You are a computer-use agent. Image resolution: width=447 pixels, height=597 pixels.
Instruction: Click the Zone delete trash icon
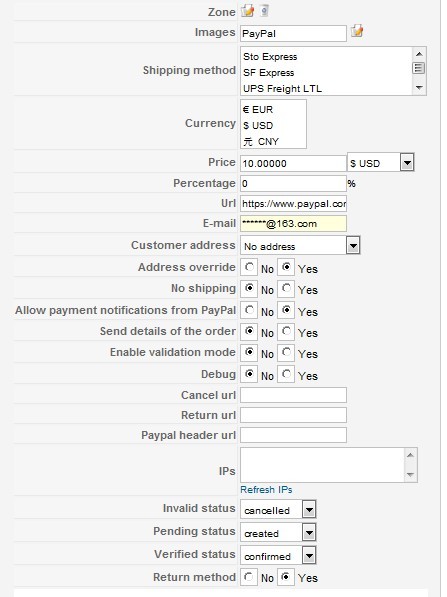(x=264, y=11)
